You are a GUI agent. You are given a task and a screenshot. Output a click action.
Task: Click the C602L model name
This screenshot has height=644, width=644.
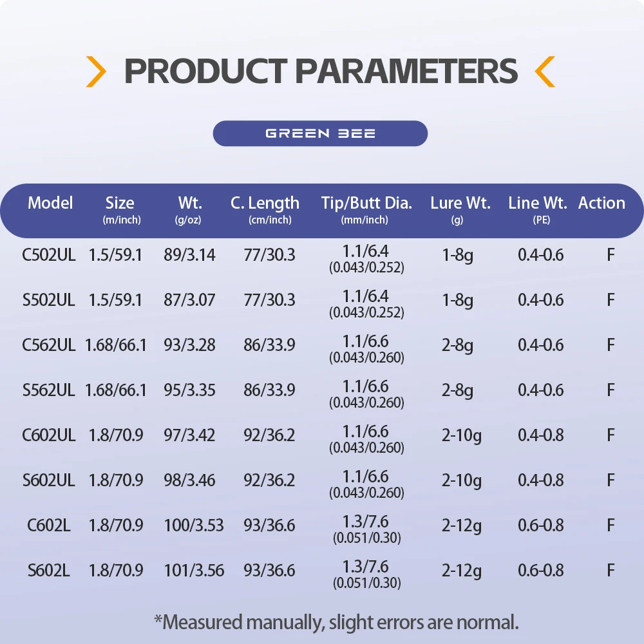click(x=49, y=526)
